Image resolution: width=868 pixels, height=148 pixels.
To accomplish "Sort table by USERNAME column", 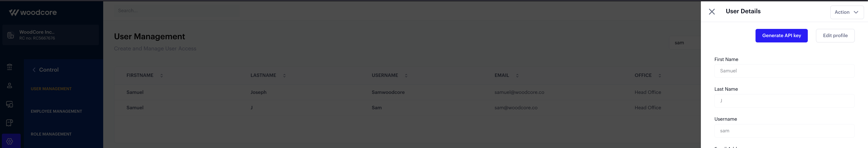I will coord(406,76).
